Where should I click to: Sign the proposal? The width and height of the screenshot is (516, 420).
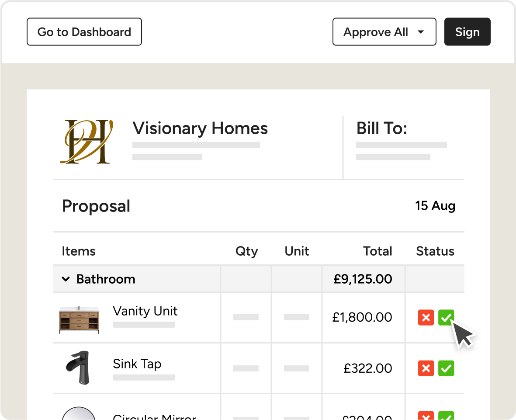coord(468,31)
